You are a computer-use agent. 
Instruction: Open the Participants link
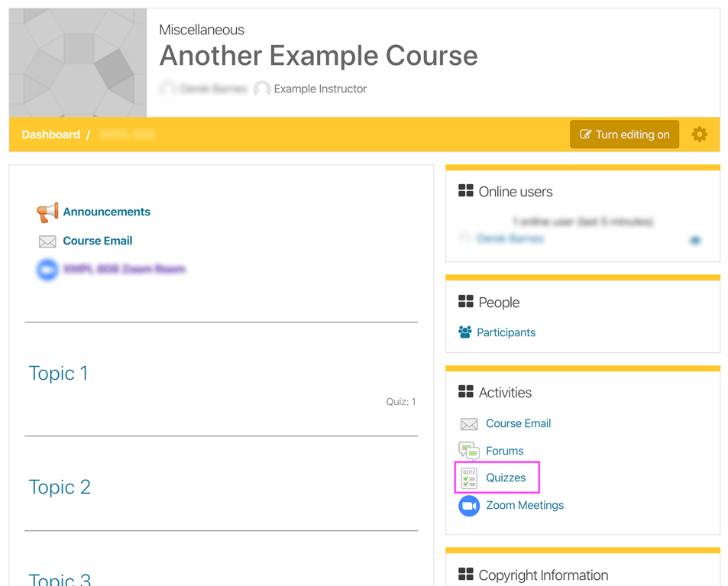click(506, 332)
